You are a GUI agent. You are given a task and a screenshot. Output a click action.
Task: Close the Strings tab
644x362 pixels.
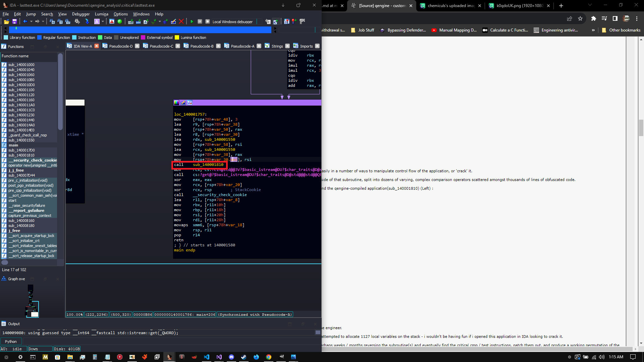coord(287,46)
